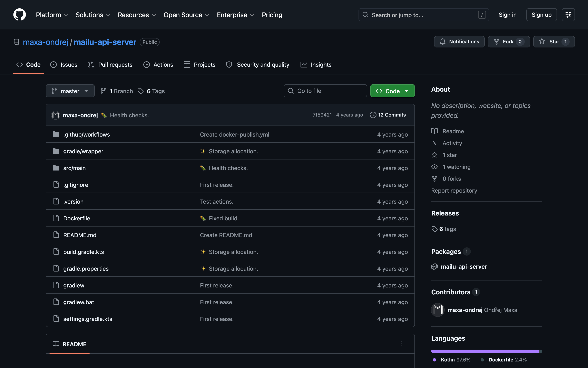Click the star icon next to 1 star

coord(434,155)
